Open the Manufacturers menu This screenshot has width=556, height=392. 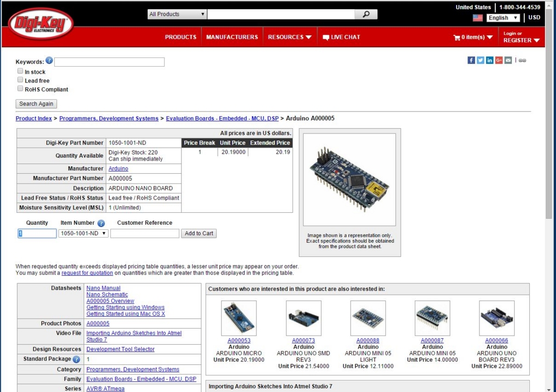point(232,37)
